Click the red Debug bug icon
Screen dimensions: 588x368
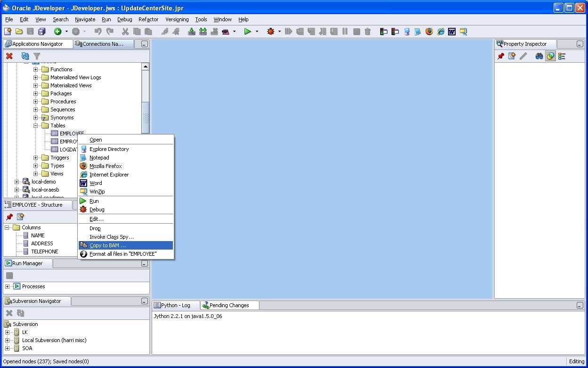[270, 32]
